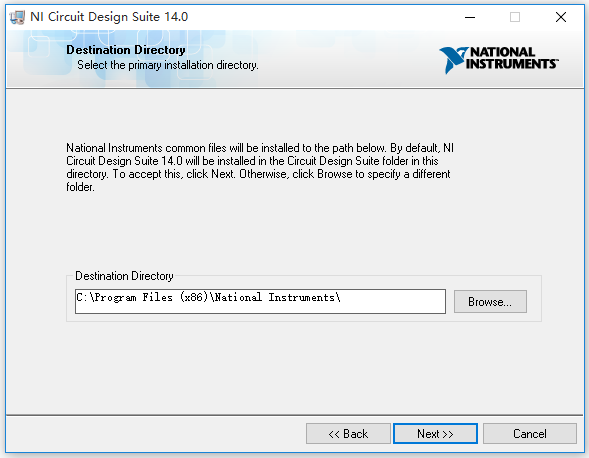Proceed with the Next >> button

(435, 434)
